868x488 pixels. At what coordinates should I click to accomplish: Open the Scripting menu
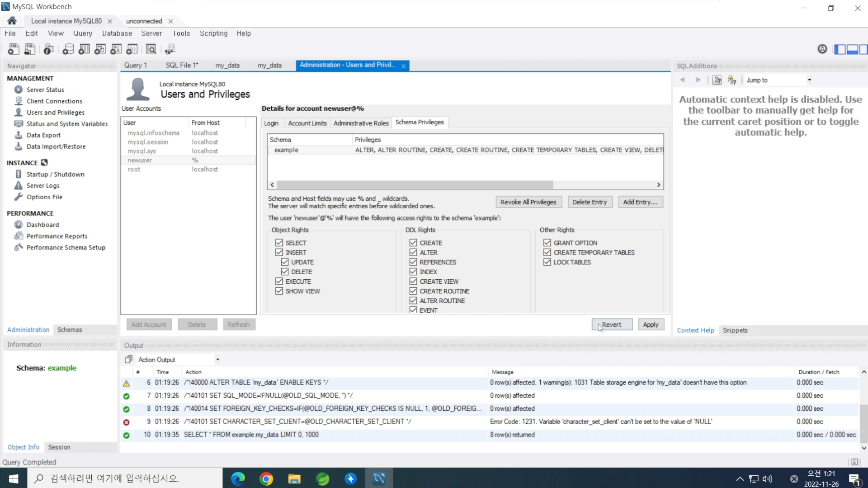click(x=214, y=33)
